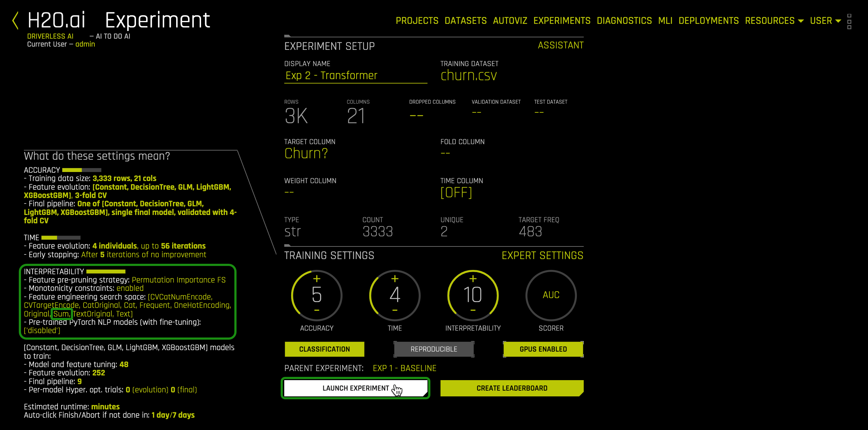868x430 pixels.
Task: Click the target freq value 483
Action: click(x=530, y=231)
